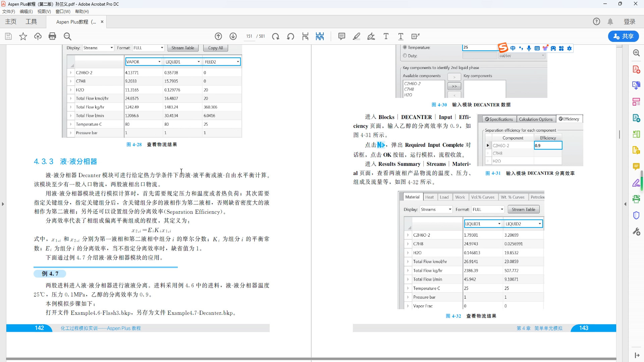
Task: Click the upload to cloud icon
Action: click(38, 36)
